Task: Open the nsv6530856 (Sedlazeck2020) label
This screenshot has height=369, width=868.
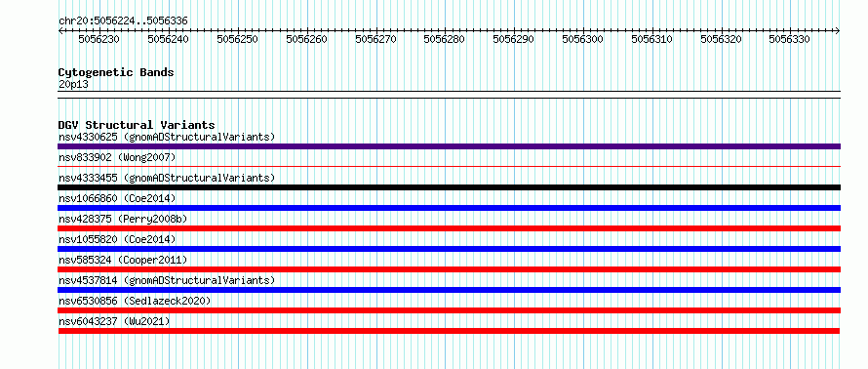Action: (135, 301)
